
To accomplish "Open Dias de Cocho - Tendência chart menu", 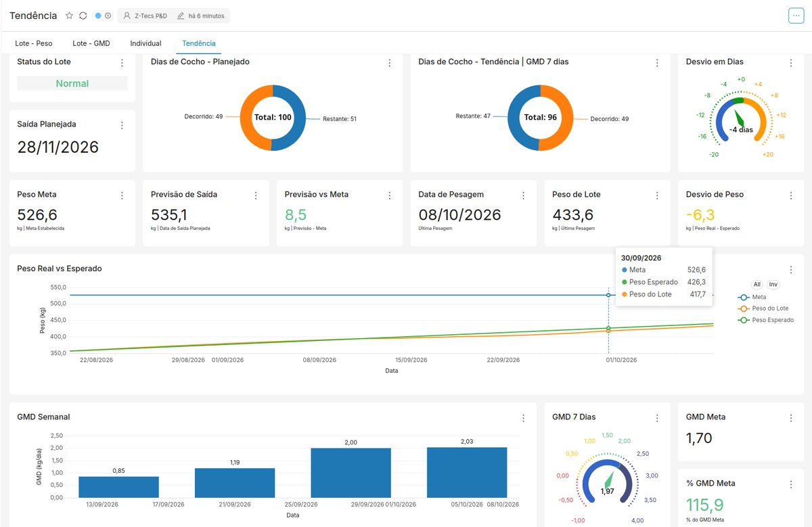I will (x=657, y=63).
